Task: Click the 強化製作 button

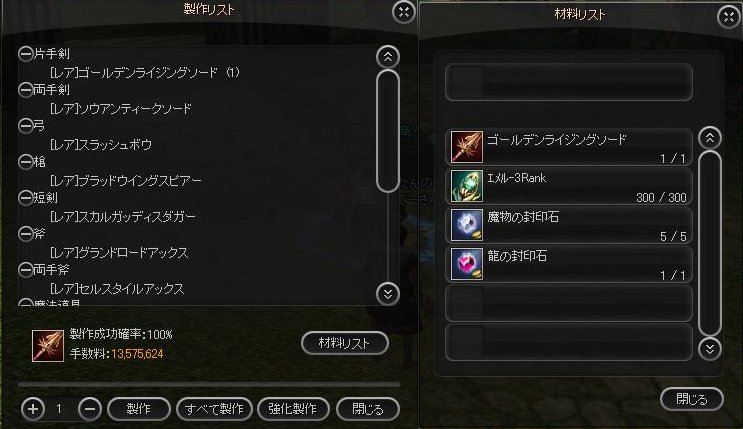Action: pos(293,409)
